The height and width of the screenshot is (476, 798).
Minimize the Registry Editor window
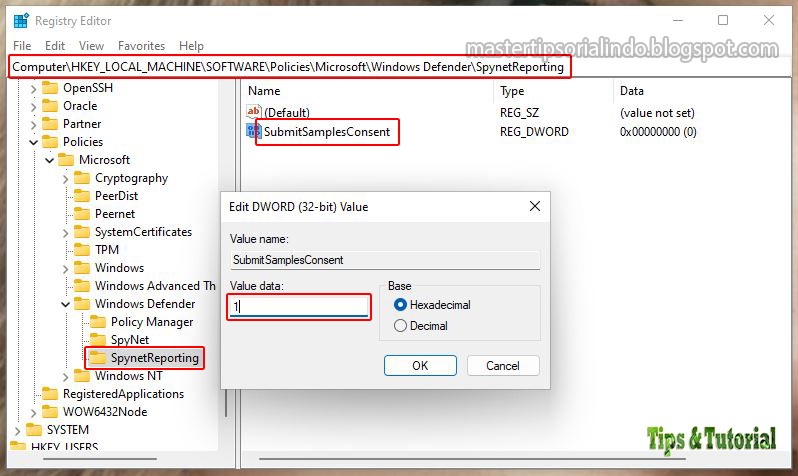coord(678,20)
